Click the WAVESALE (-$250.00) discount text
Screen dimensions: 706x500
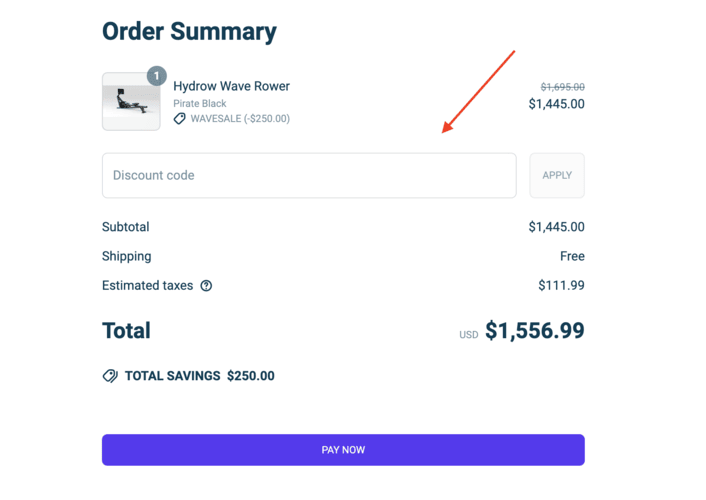[240, 118]
